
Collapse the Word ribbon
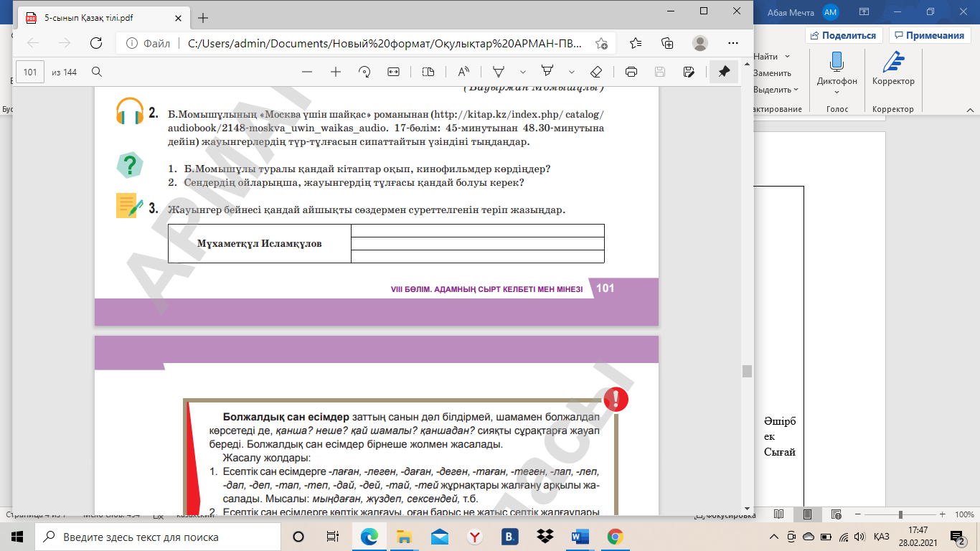click(x=970, y=109)
